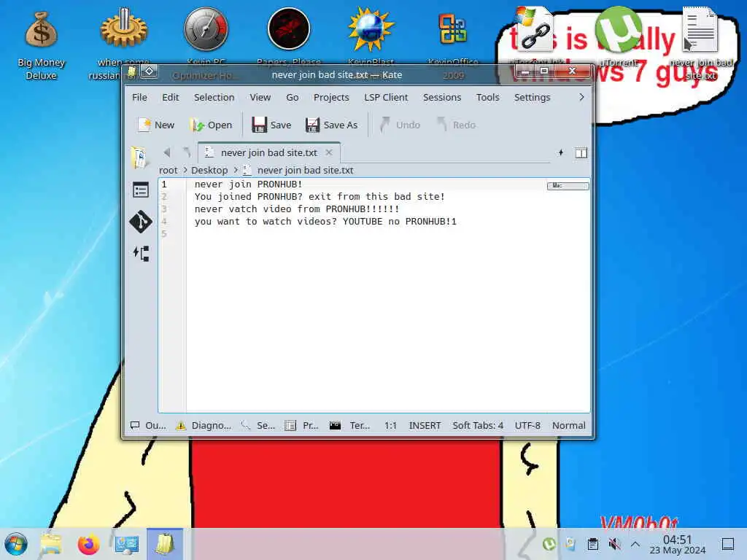The image size is (747, 560).
Task: Open the Tools menu
Action: point(488,97)
